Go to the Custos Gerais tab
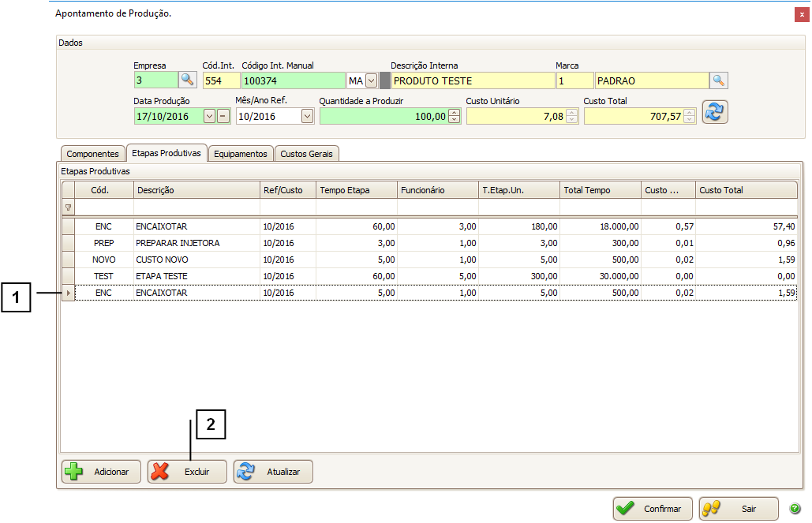Viewport: 812px width, 523px height. point(307,154)
